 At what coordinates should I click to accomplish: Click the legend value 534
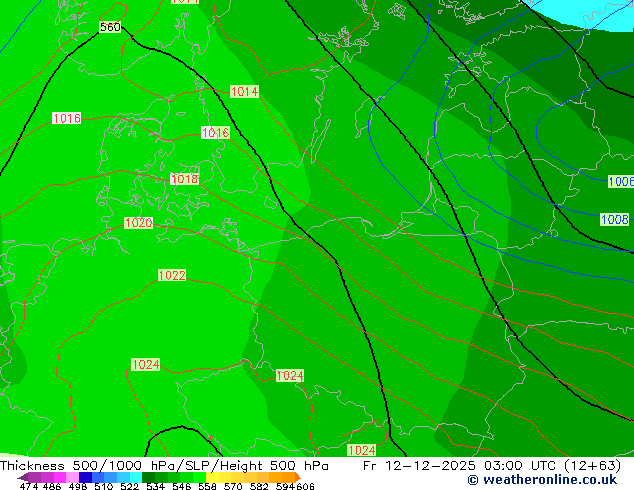155,486
